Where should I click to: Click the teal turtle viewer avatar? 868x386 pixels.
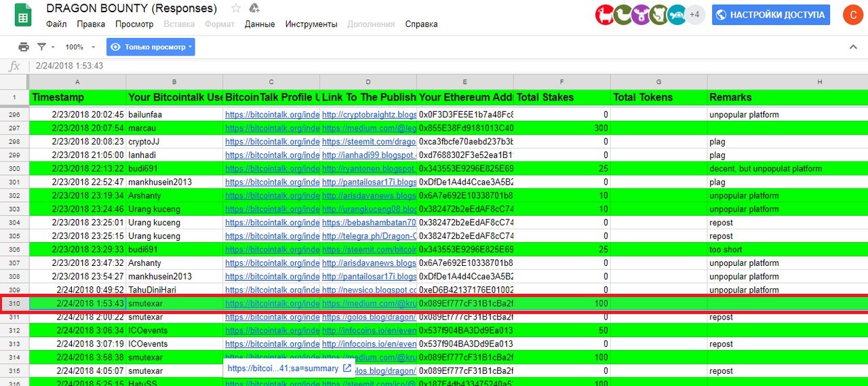pyautogui.click(x=676, y=14)
